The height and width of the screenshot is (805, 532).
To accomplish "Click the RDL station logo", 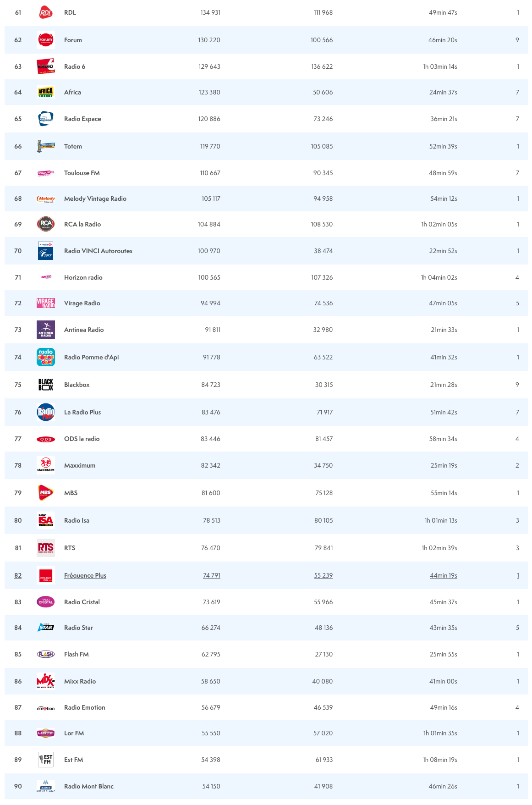I will [x=46, y=13].
